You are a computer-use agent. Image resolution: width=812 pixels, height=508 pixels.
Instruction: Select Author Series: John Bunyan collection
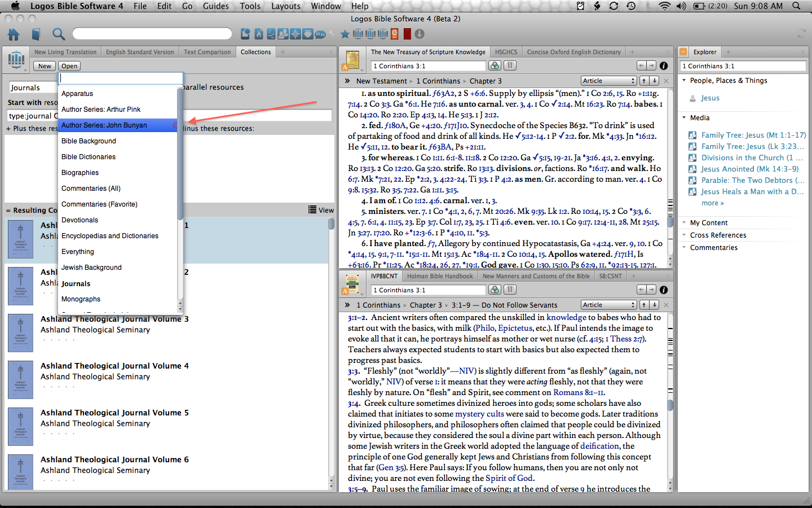[x=118, y=125]
